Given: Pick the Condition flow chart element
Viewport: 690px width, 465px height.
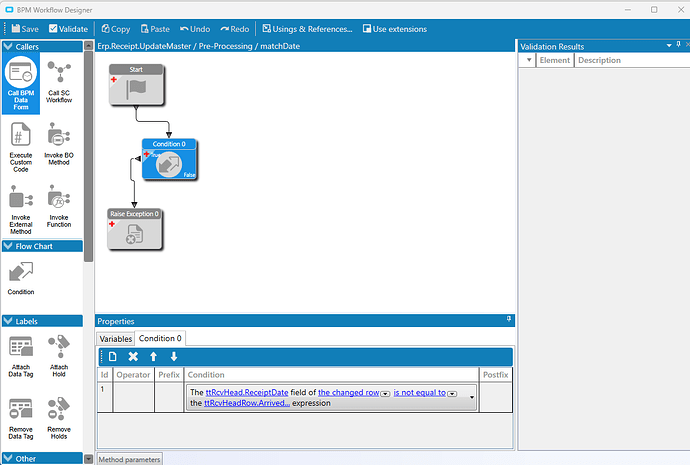Looking at the screenshot, I should [x=21, y=277].
